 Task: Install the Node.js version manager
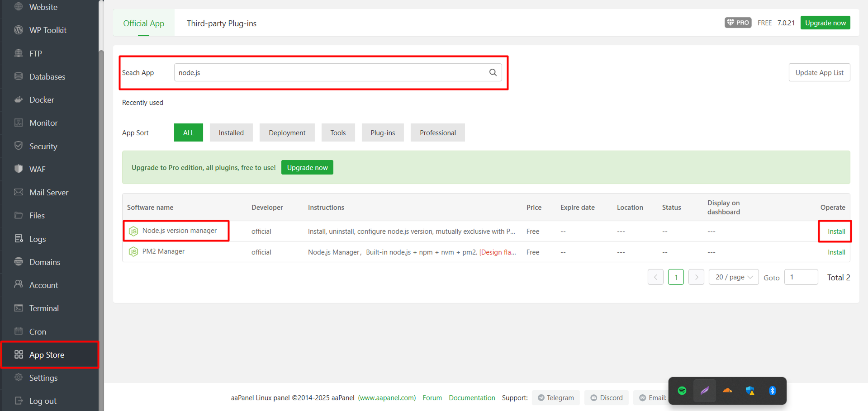point(835,231)
